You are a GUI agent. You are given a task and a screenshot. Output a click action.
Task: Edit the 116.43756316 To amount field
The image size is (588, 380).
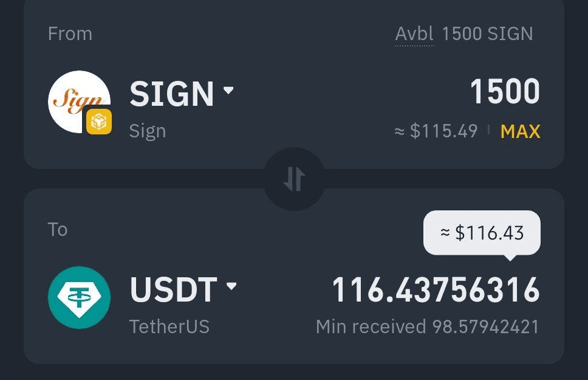(x=436, y=289)
